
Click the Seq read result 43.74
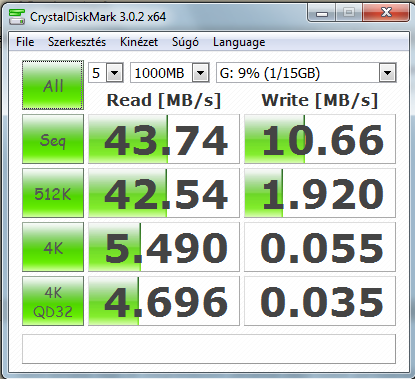click(x=164, y=139)
